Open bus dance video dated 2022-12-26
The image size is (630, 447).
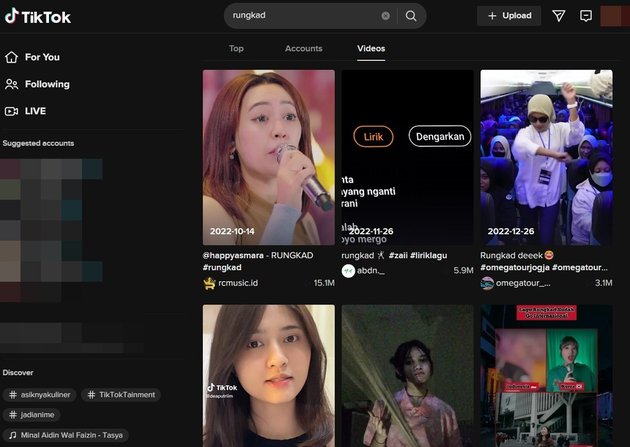(x=546, y=157)
